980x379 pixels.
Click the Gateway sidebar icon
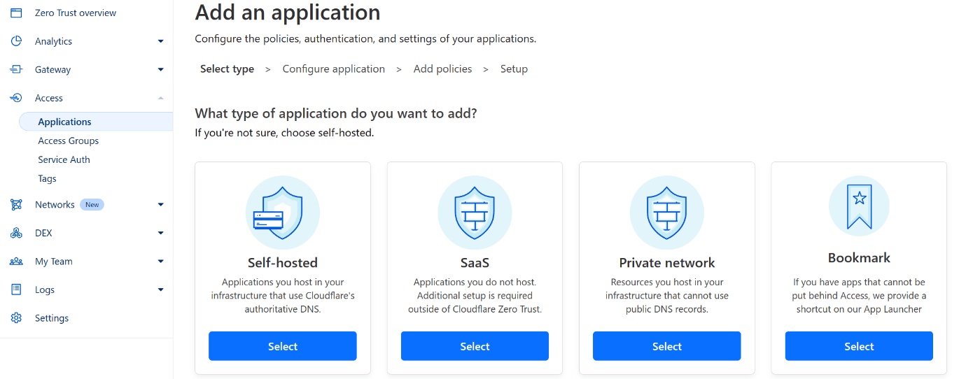16,70
